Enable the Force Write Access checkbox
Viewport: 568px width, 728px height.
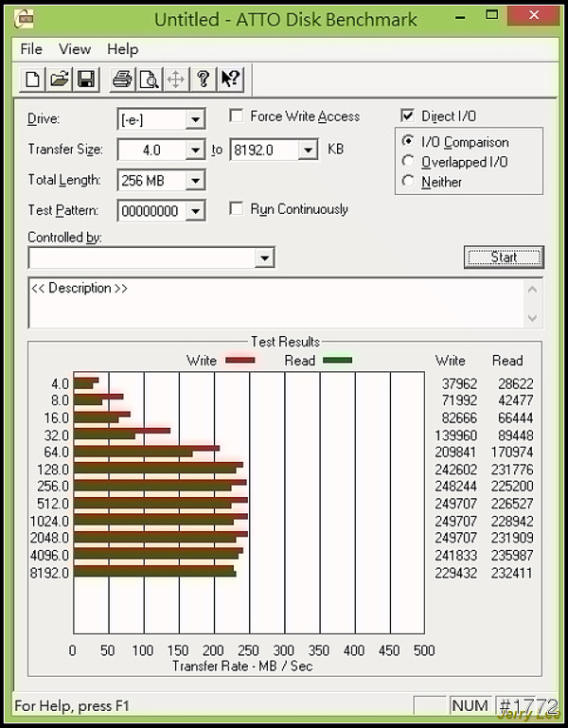coord(237,116)
